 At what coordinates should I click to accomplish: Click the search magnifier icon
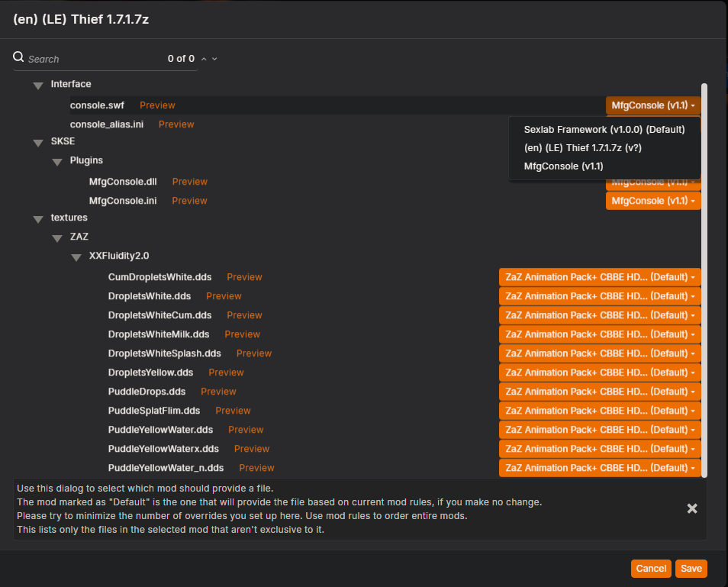pos(18,57)
